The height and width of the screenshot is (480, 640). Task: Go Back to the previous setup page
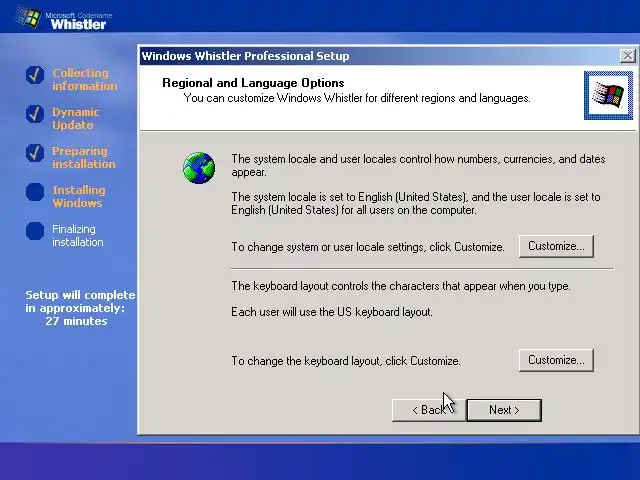coord(429,410)
